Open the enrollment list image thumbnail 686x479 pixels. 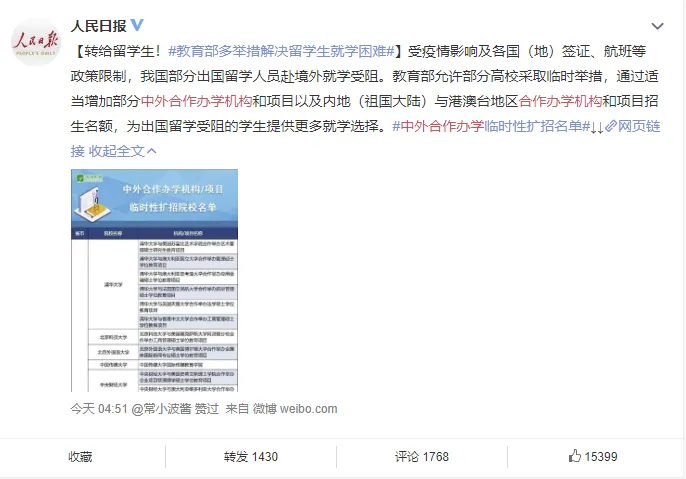click(154, 280)
